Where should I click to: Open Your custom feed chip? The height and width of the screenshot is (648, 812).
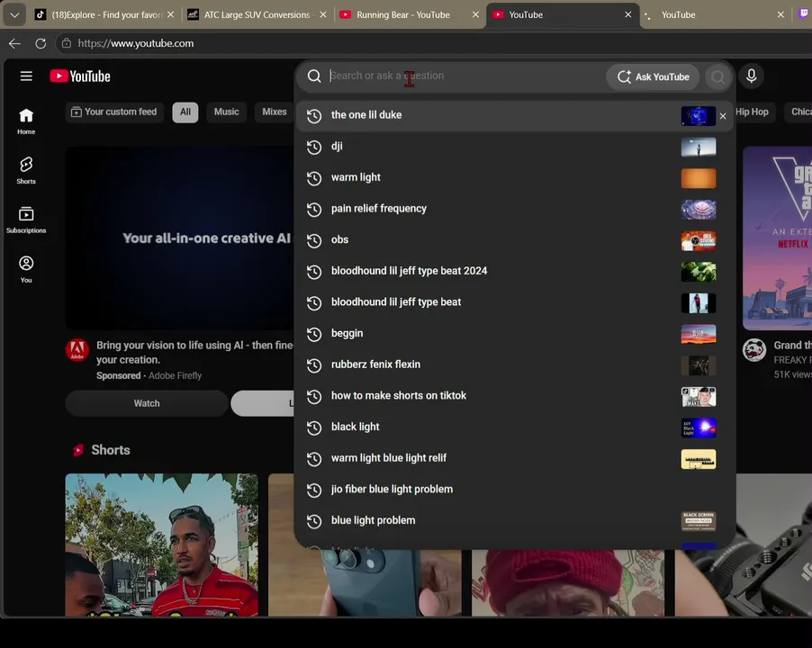114,112
